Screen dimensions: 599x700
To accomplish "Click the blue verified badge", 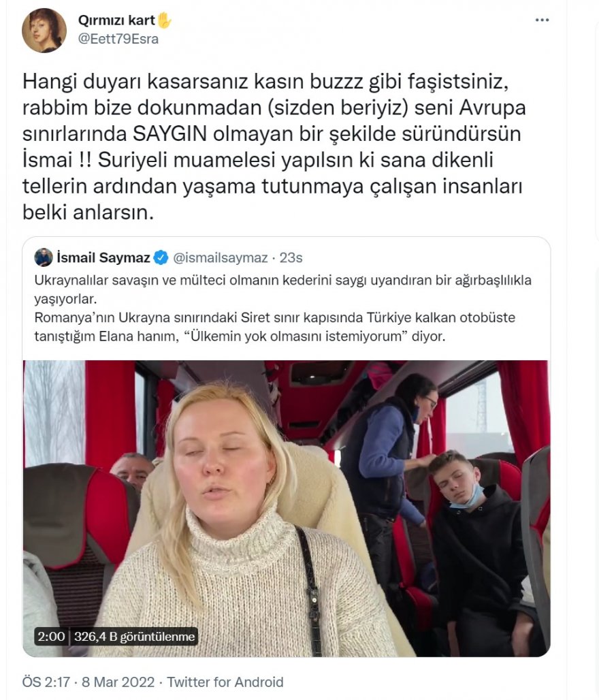I will (161, 257).
